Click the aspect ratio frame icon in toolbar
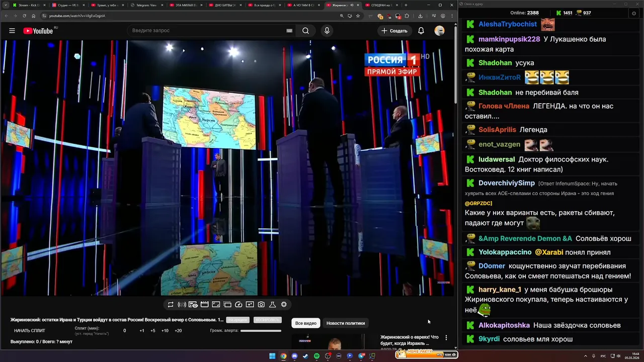The height and width of the screenshot is (362, 644). (x=216, y=305)
